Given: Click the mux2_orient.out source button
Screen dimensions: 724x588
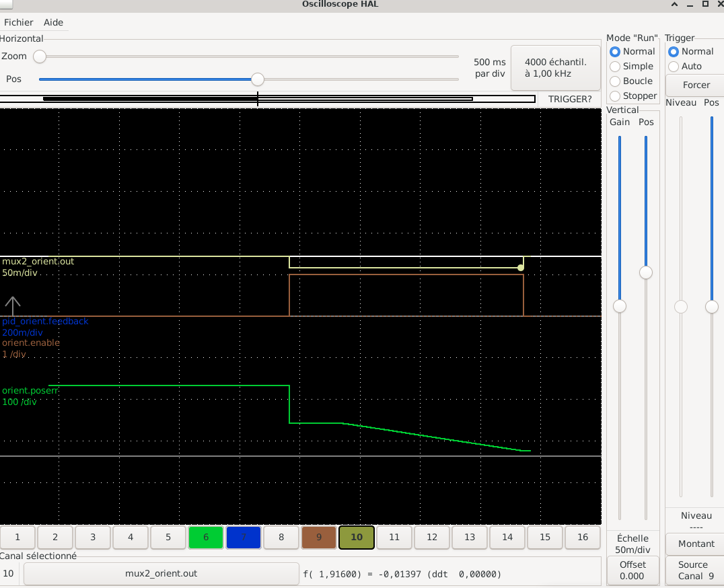Looking at the screenshot, I should point(161,574).
